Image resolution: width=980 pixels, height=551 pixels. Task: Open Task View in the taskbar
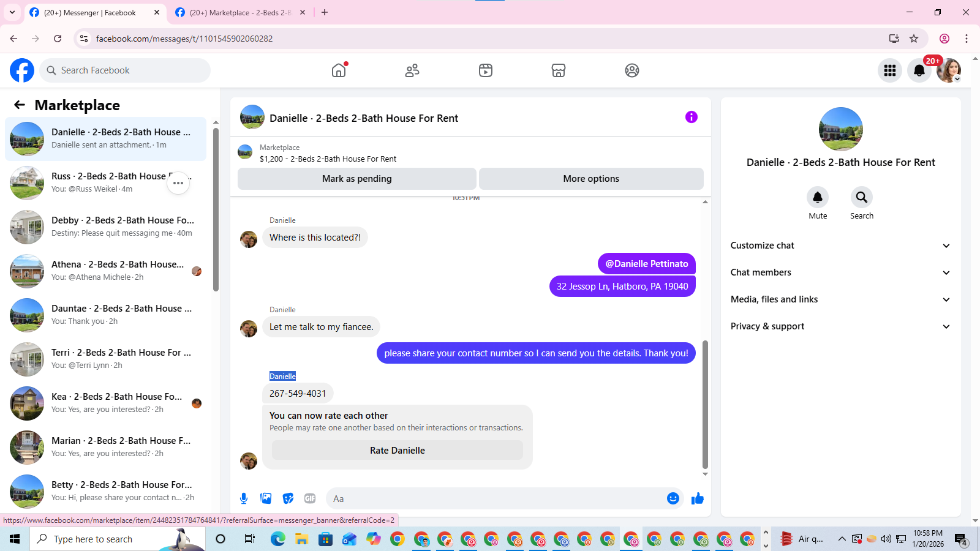click(249, 539)
